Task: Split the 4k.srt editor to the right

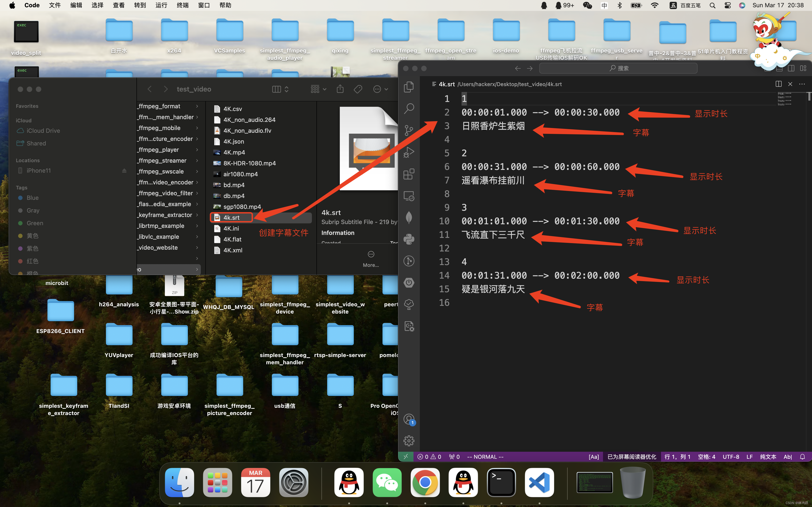Action: tap(778, 84)
